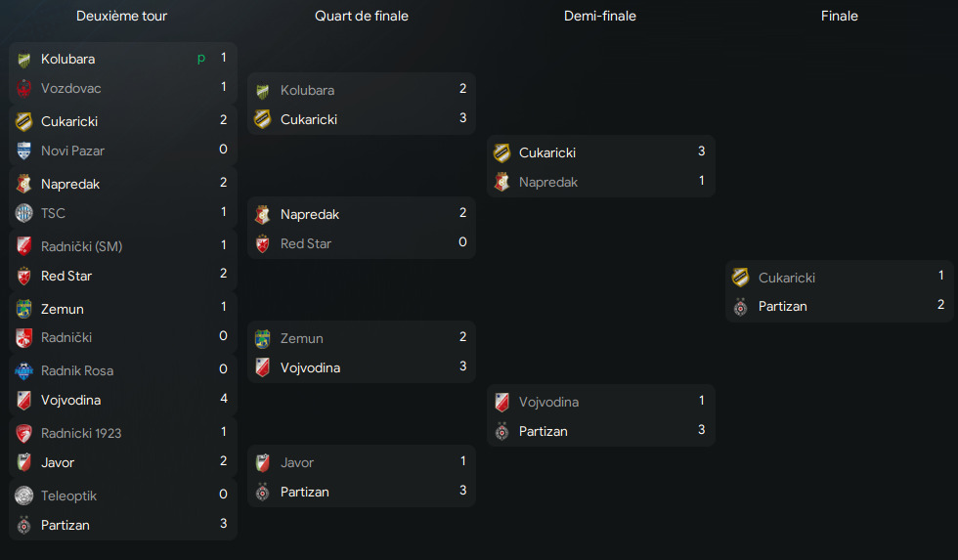Click Vojvodina's score of 4 against Radnik Rosa

point(223,399)
